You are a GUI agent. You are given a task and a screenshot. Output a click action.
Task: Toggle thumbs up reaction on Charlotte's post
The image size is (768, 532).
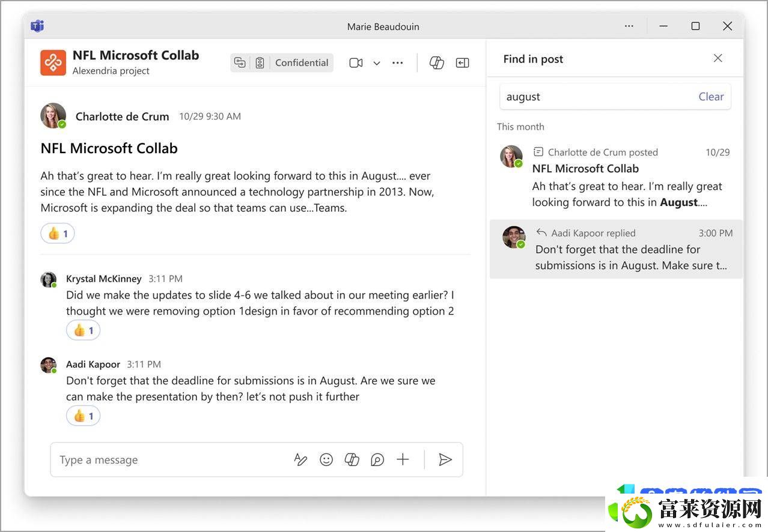click(x=58, y=234)
